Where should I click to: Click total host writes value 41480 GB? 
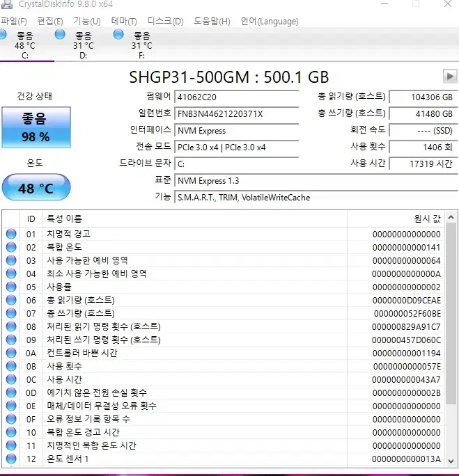click(423, 114)
